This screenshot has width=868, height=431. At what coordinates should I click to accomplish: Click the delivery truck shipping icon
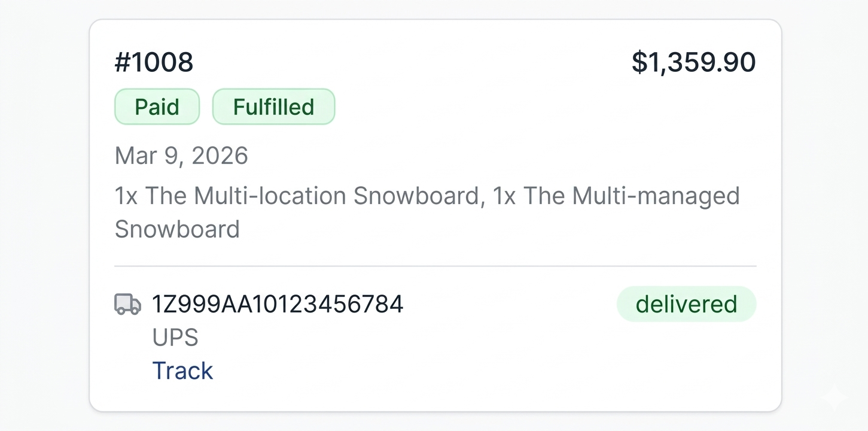tap(127, 304)
